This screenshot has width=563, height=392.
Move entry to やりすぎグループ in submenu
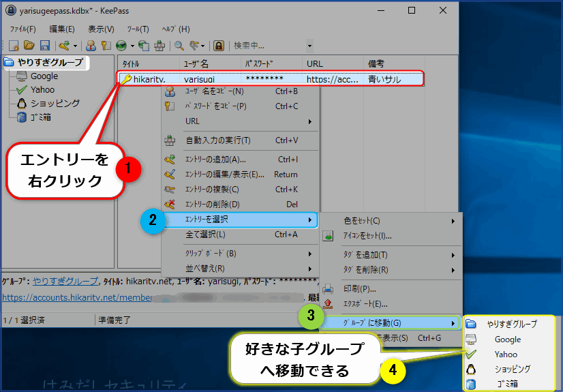pyautogui.click(x=510, y=324)
